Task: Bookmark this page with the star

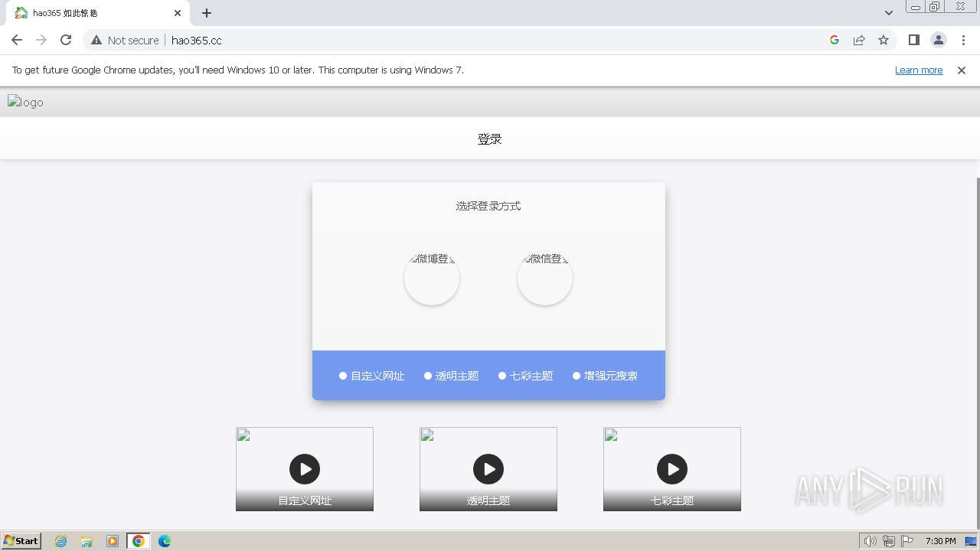Action: [884, 40]
